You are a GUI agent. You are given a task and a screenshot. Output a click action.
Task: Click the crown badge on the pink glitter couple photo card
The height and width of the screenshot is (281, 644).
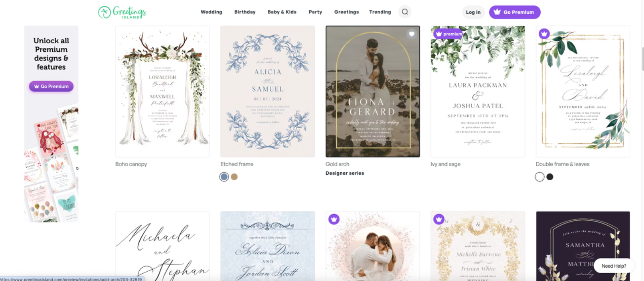click(x=334, y=219)
